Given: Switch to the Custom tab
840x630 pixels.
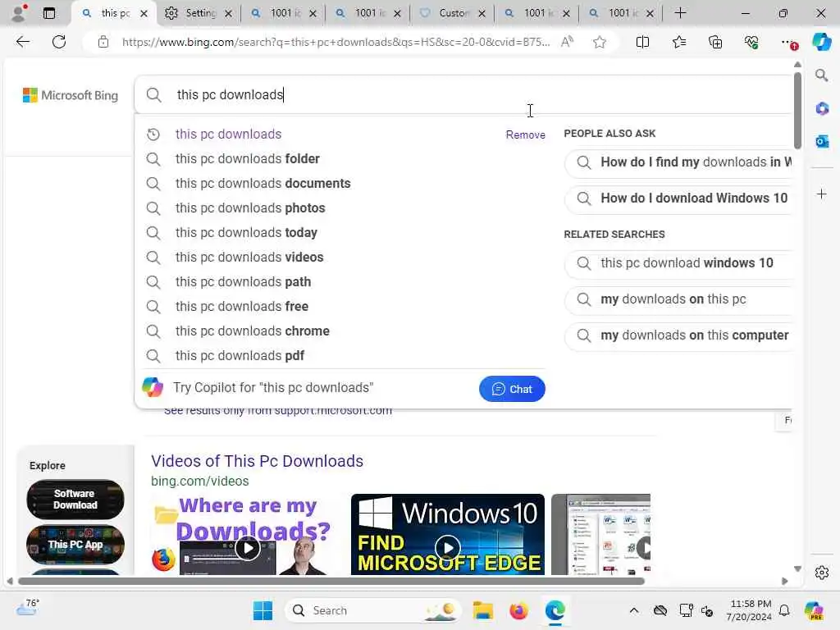Looking at the screenshot, I should 452,13.
